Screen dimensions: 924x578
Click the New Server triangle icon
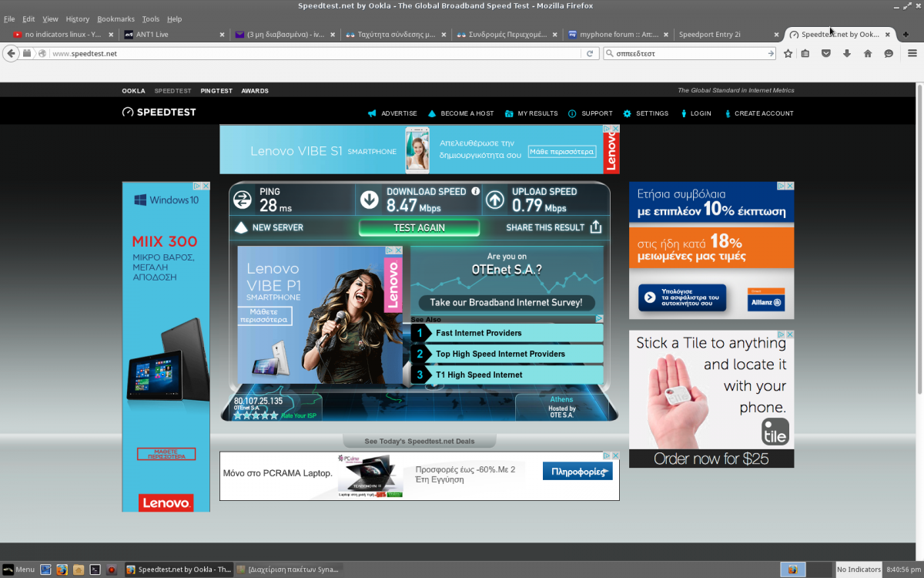(x=240, y=227)
